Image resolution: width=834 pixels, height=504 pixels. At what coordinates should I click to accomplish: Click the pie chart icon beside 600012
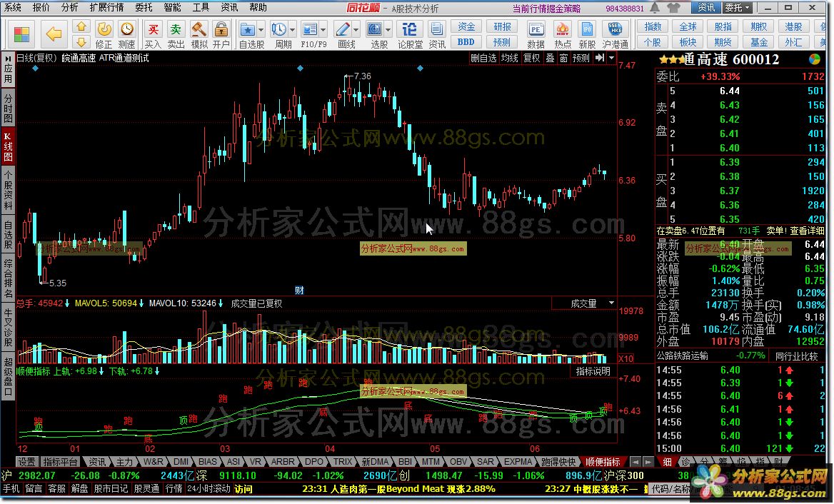(x=814, y=59)
